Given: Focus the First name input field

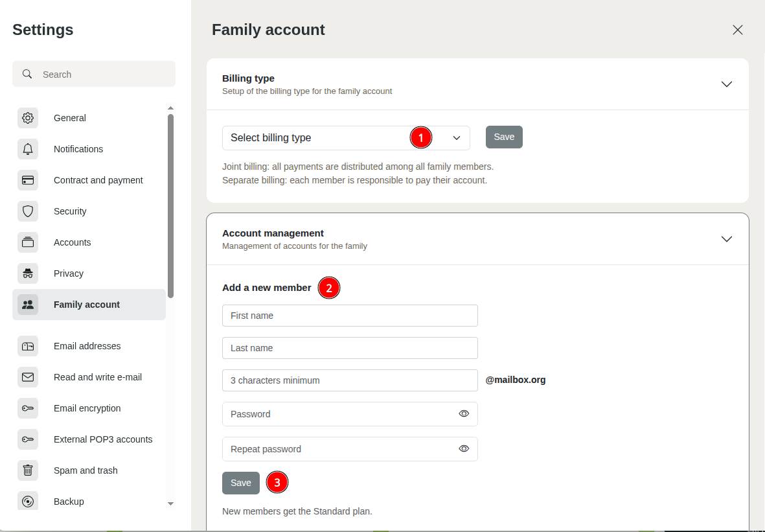Looking at the screenshot, I should pos(350,316).
